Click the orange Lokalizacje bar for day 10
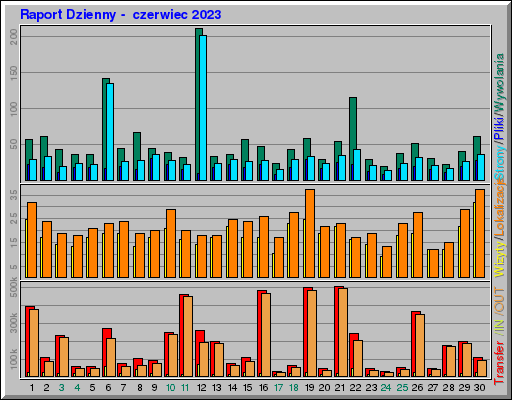Image resolution: width=512 pixels, height=400 pixels. click(x=171, y=243)
